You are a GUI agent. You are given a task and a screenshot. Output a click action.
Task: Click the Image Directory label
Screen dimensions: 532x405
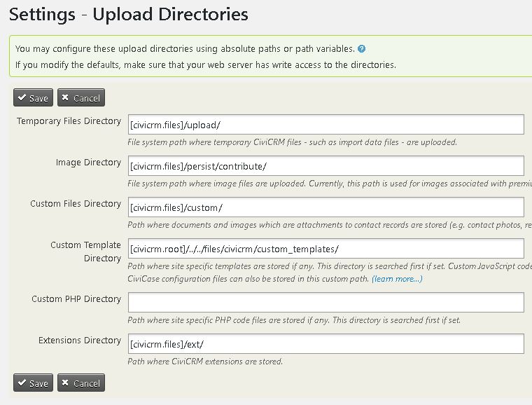pyautogui.click(x=88, y=163)
